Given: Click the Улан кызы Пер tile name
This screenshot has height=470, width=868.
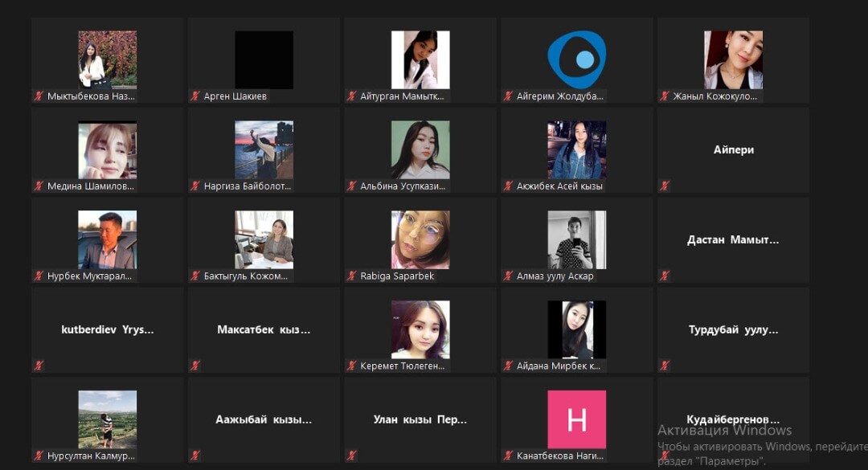Looking at the screenshot, I should click(420, 419).
